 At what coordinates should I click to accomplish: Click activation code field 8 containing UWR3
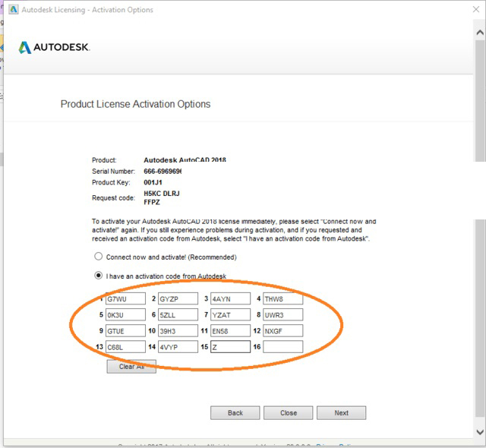point(283,315)
